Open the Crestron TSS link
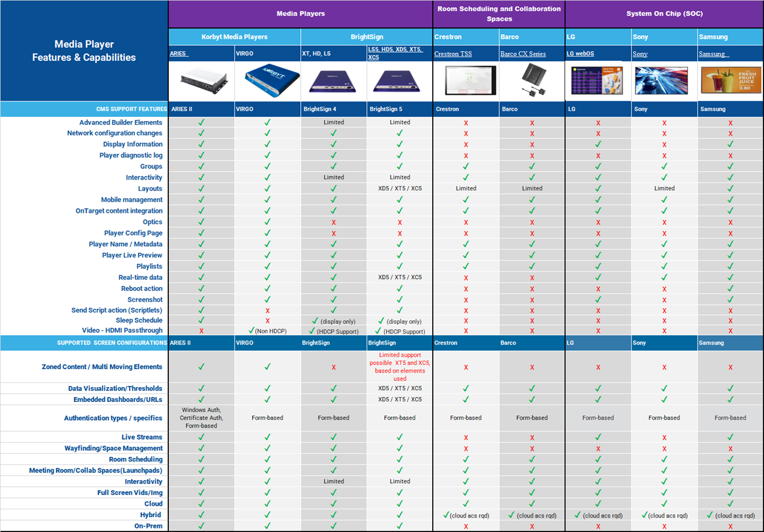764x532 pixels. click(x=453, y=54)
